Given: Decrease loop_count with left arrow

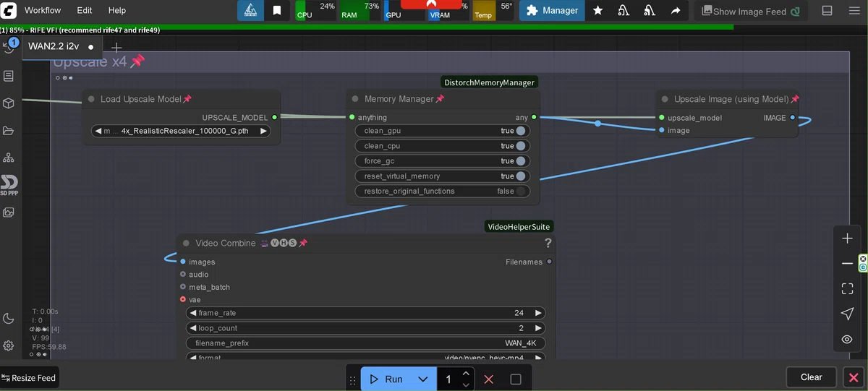Looking at the screenshot, I should [192, 328].
